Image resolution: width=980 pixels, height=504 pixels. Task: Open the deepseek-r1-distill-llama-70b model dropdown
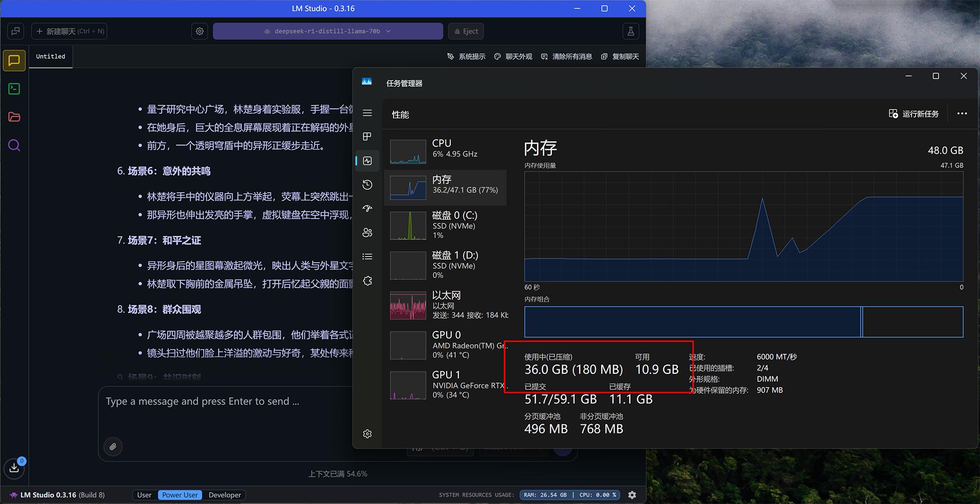point(328,31)
